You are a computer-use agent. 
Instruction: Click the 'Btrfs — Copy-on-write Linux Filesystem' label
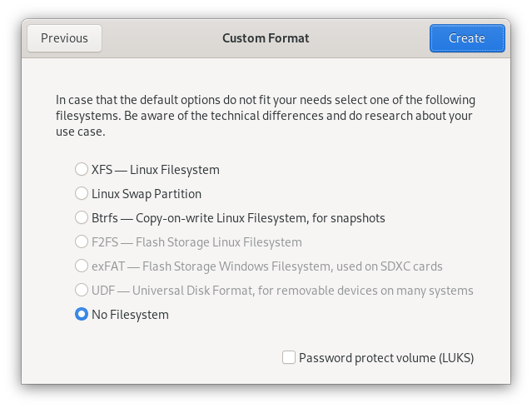pos(238,218)
